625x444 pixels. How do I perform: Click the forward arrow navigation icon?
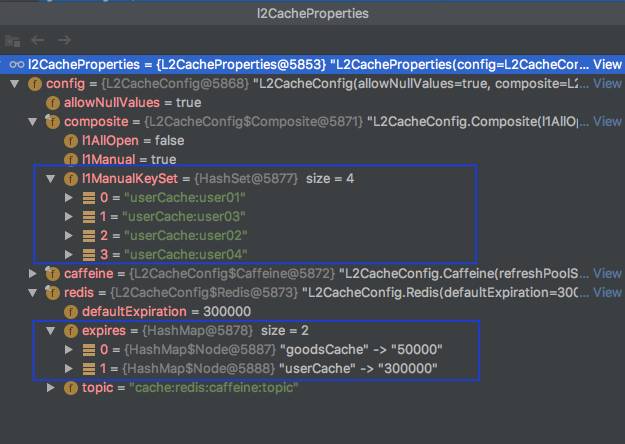(64, 40)
